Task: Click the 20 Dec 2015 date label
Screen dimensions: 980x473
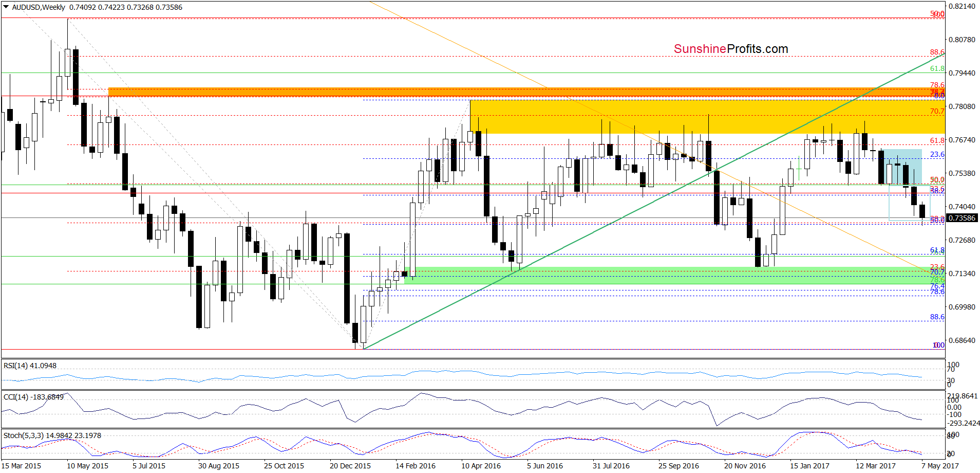Action: [x=350, y=466]
